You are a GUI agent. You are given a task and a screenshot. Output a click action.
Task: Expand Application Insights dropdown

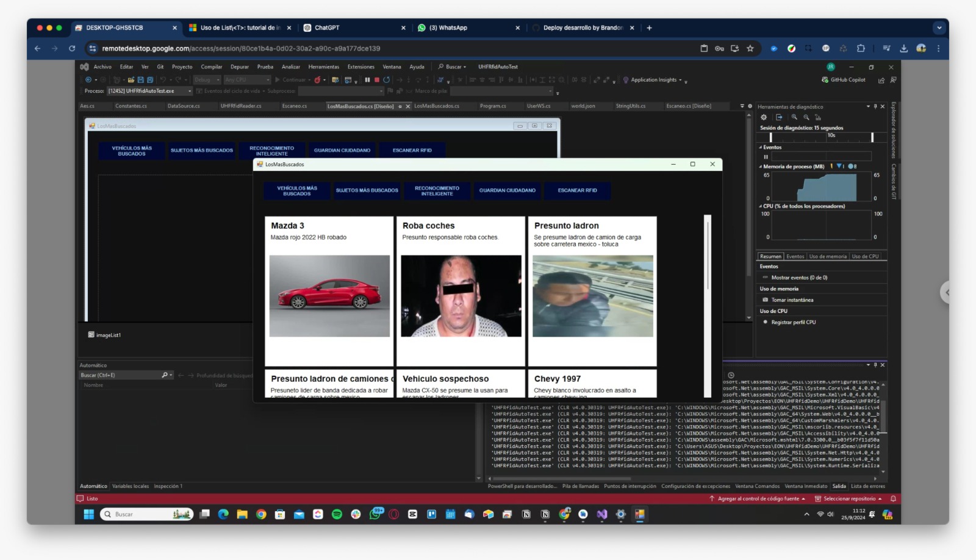click(681, 80)
